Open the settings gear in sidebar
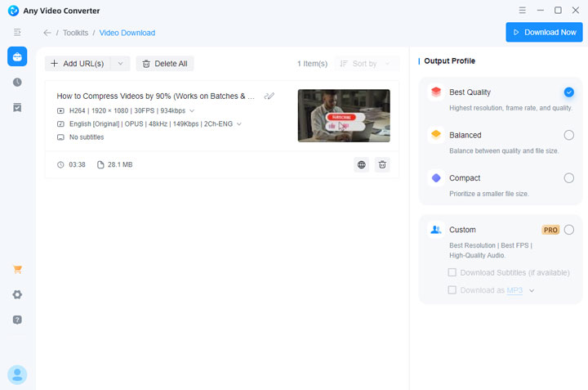588x390 pixels. [x=17, y=294]
